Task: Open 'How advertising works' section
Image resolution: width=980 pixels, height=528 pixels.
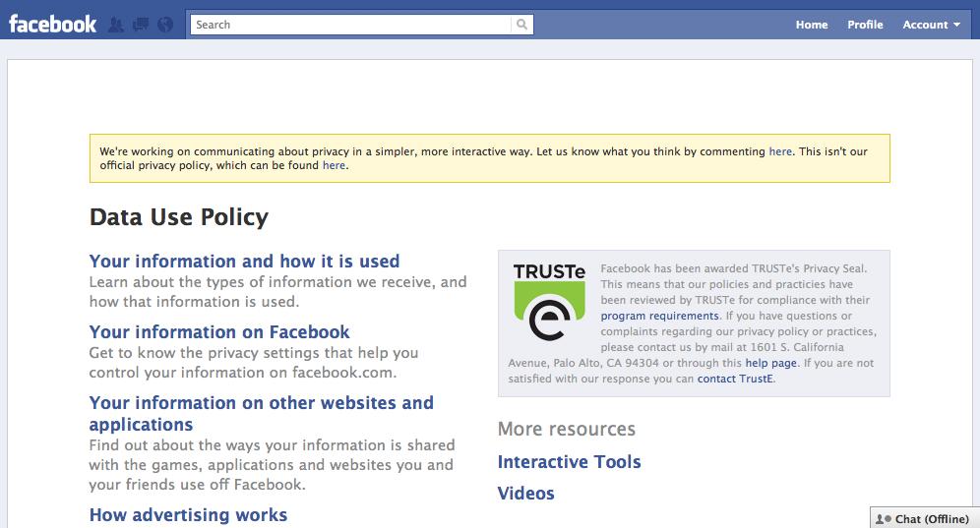Action: 188,515
